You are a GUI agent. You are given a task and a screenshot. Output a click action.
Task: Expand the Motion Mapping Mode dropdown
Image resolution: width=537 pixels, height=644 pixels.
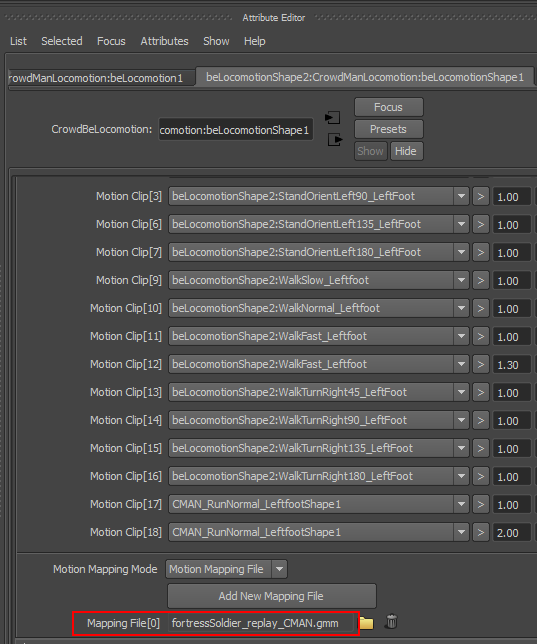pos(279,569)
